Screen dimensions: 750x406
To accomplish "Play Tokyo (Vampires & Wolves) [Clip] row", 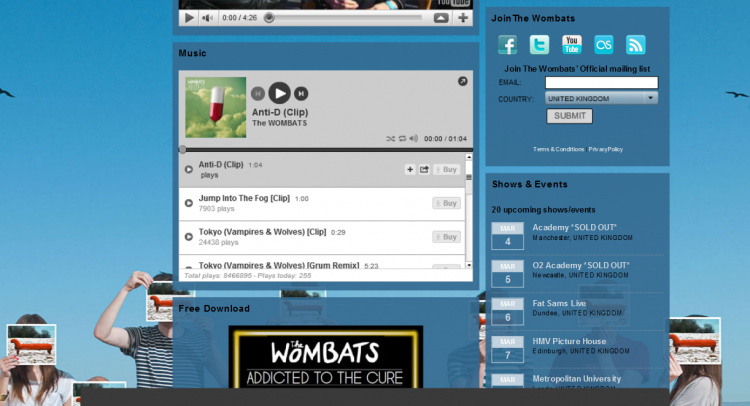I will pyautogui.click(x=189, y=237).
